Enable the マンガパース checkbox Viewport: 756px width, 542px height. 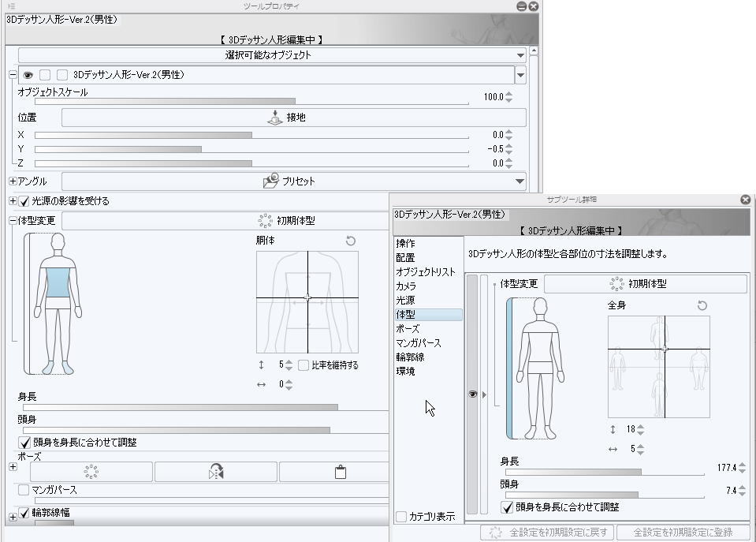coord(24,490)
